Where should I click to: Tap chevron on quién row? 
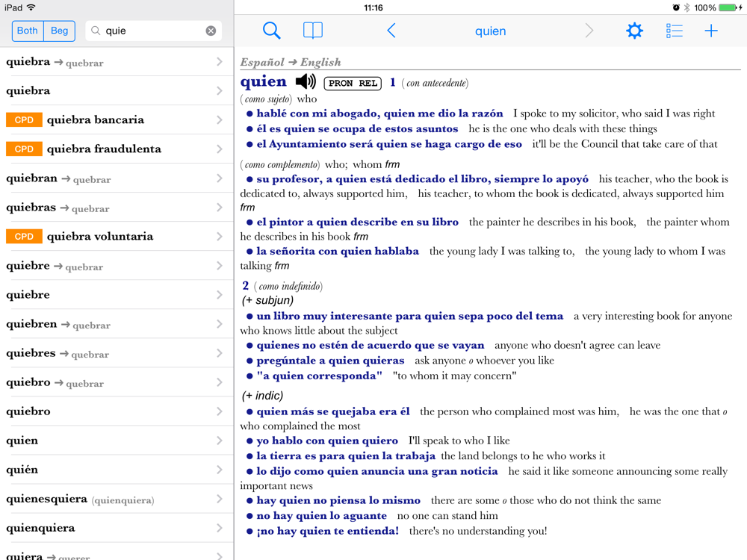[219, 470]
